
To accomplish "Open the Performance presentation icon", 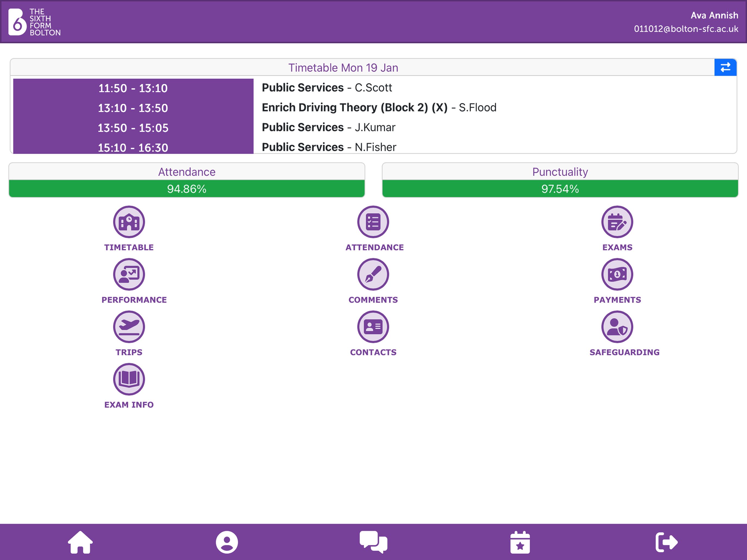I will click(129, 274).
